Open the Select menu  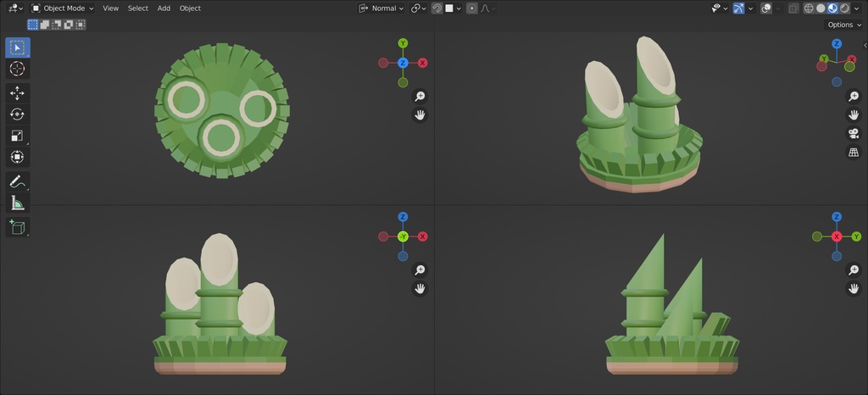pyautogui.click(x=138, y=8)
